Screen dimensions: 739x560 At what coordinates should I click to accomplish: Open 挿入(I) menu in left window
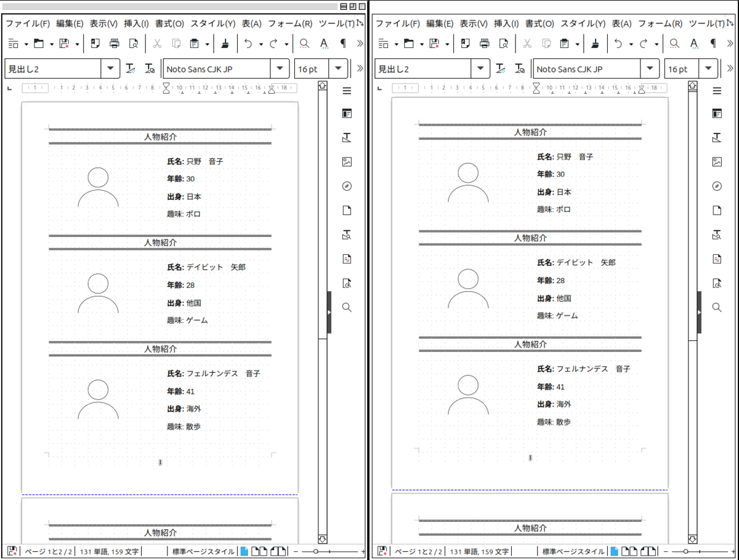[136, 23]
